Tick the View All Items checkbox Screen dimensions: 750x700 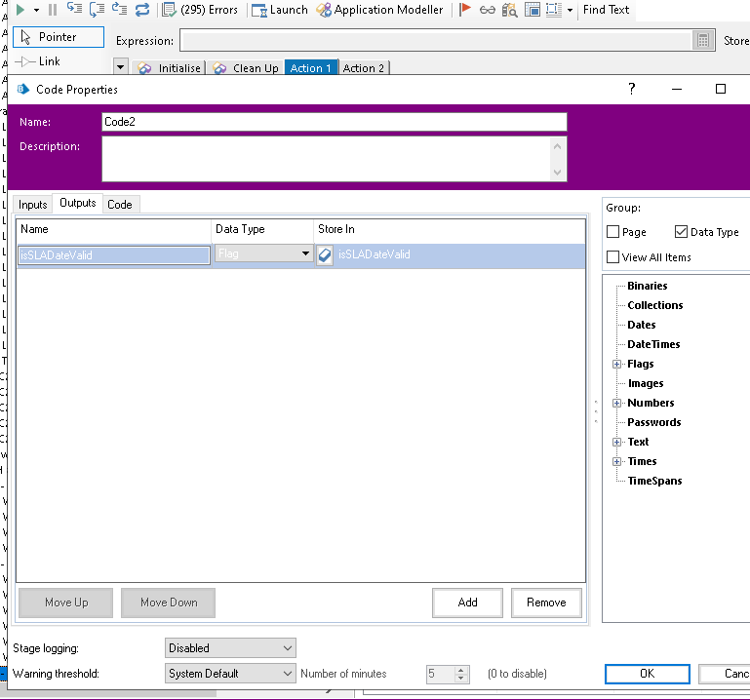coord(613,257)
